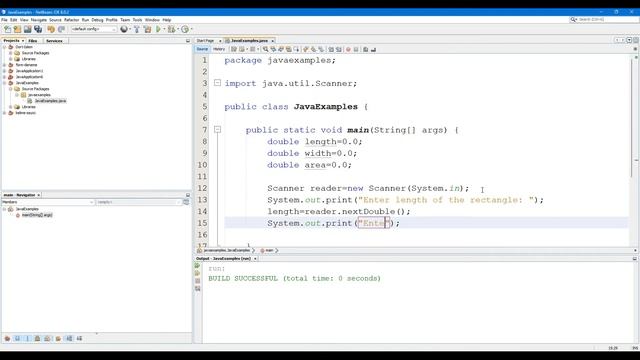This screenshot has height=360, width=640.
Task: Toggle Show Inherited Members in Navigator footer
Action: tap(7, 338)
